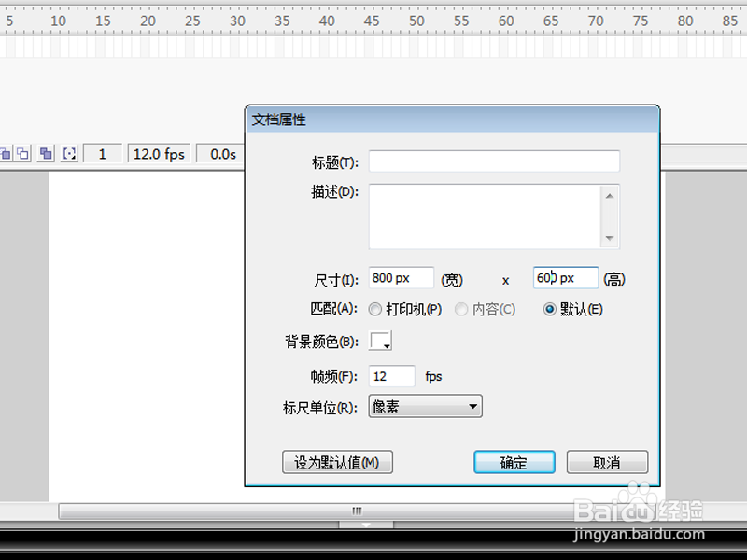Viewport: 747px width, 560px height.
Task: Open the ruler units (标尺单位) dropdown
Action: point(426,406)
